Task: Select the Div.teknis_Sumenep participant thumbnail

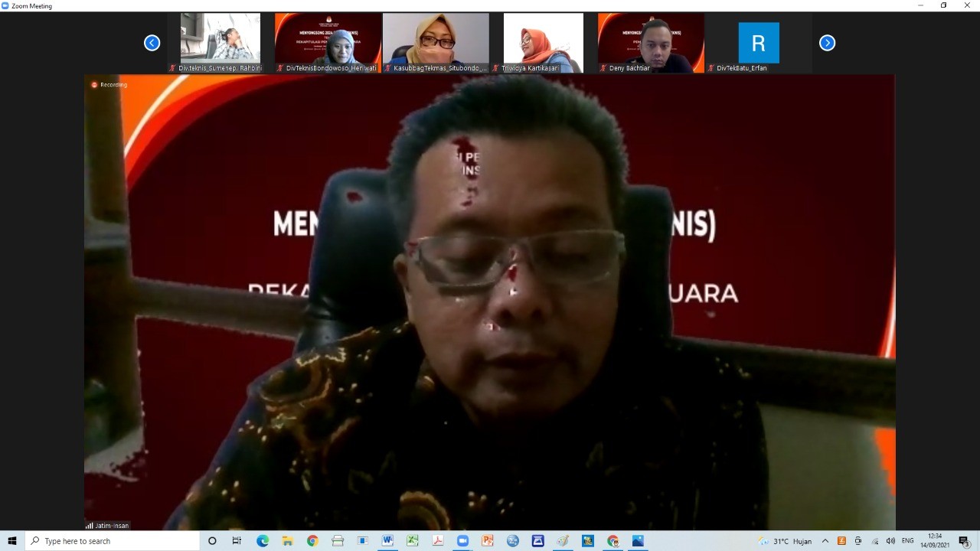Action: (220, 42)
